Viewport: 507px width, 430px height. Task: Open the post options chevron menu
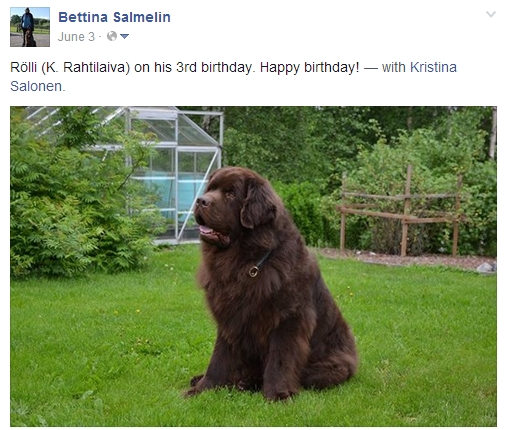491,14
